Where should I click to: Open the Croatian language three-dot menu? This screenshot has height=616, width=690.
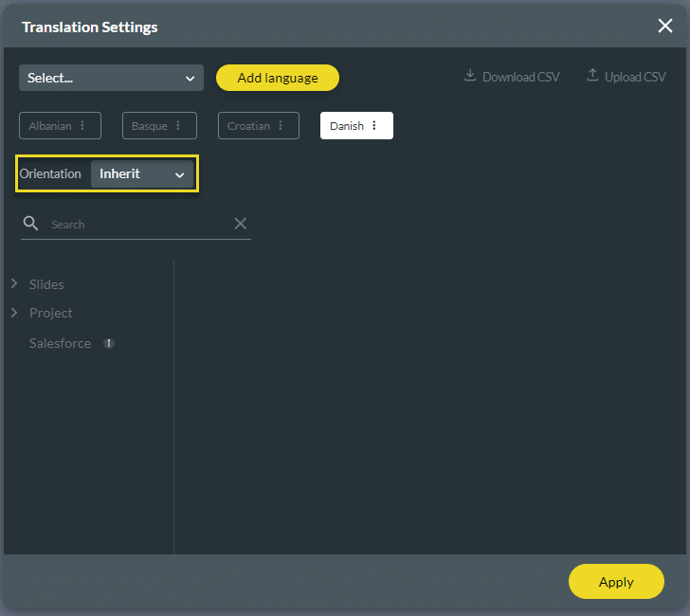point(281,126)
